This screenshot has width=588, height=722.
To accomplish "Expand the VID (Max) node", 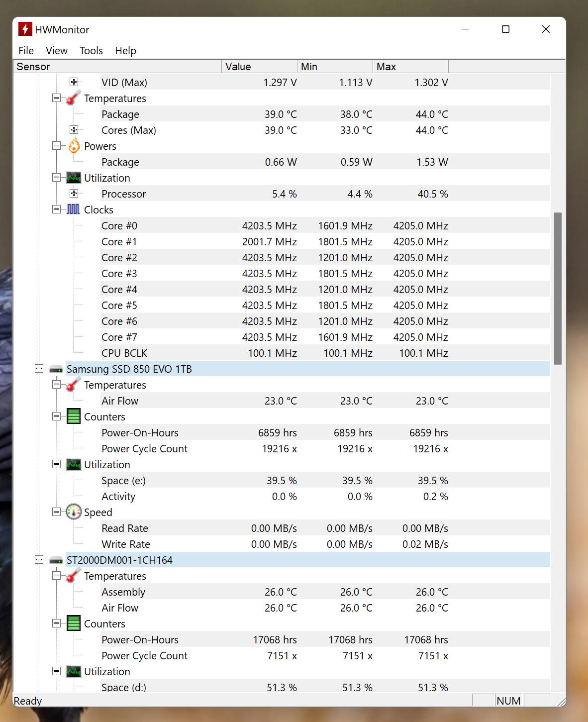I will pos(74,82).
